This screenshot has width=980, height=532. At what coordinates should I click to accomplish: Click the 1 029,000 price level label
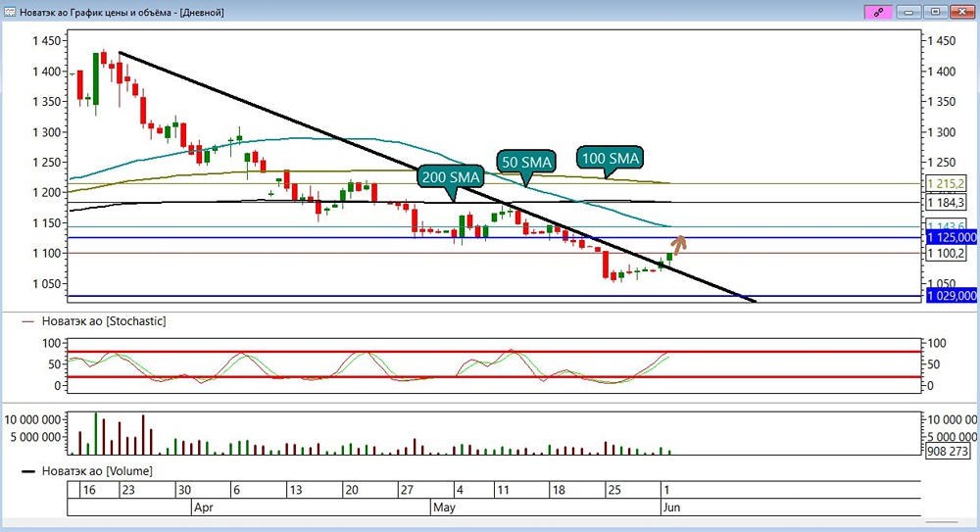(952, 296)
